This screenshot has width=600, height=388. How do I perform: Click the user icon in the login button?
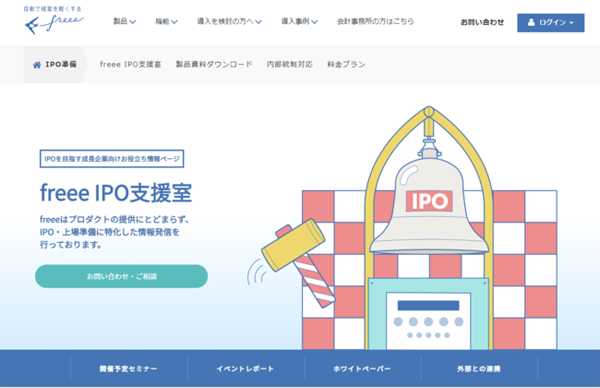tap(531, 23)
